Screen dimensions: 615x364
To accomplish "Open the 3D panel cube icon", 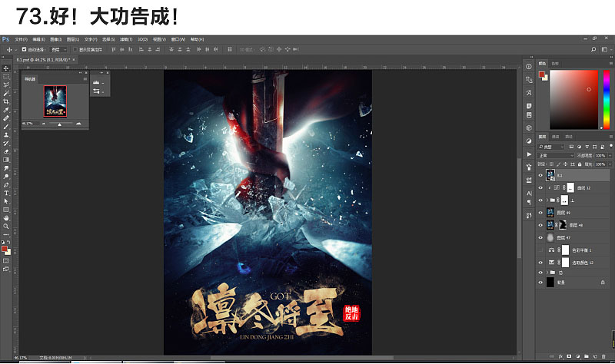I will click(529, 127).
